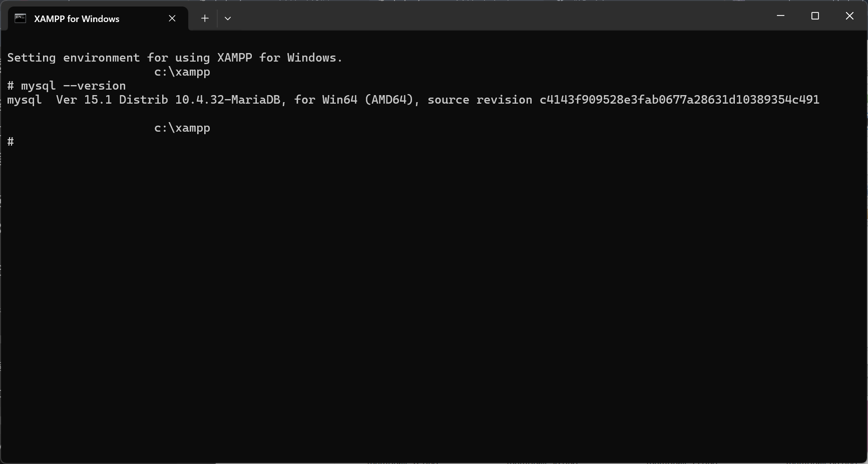This screenshot has width=868, height=464.
Task: Click the empty title bar area
Action: click(501, 16)
